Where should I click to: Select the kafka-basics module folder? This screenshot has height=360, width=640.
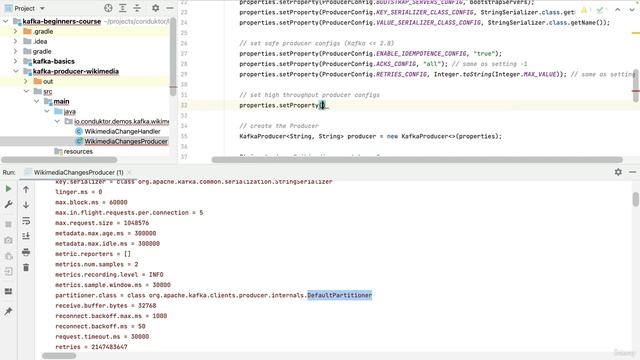point(53,61)
